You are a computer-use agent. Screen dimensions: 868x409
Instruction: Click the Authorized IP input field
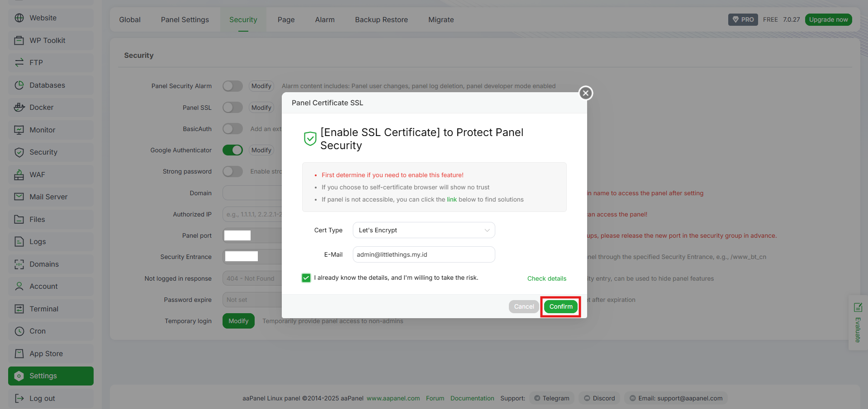tap(252, 214)
